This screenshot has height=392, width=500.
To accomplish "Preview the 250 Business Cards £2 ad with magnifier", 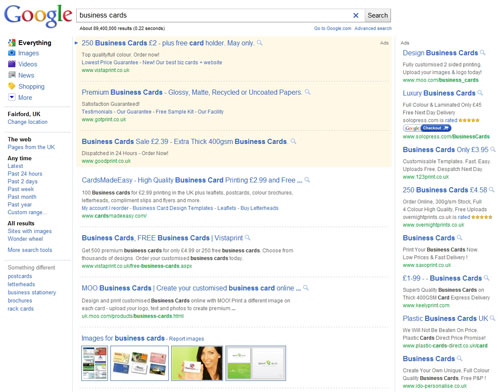I will point(259,43).
